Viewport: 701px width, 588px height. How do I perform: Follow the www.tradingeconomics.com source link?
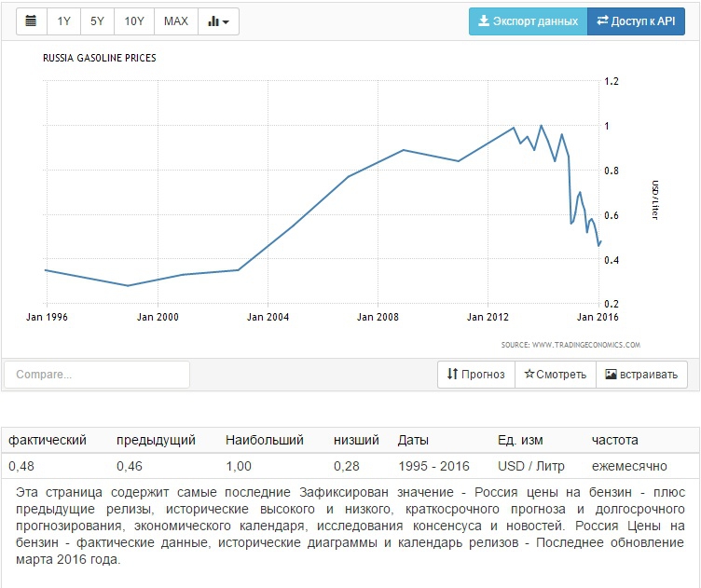pos(570,345)
